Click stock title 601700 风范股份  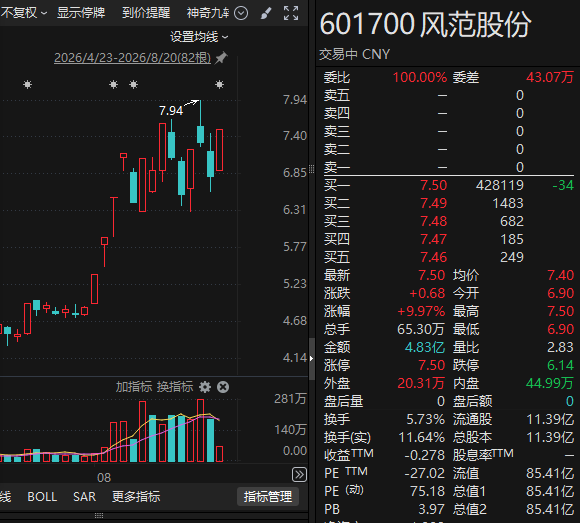pyautogui.click(x=425, y=24)
